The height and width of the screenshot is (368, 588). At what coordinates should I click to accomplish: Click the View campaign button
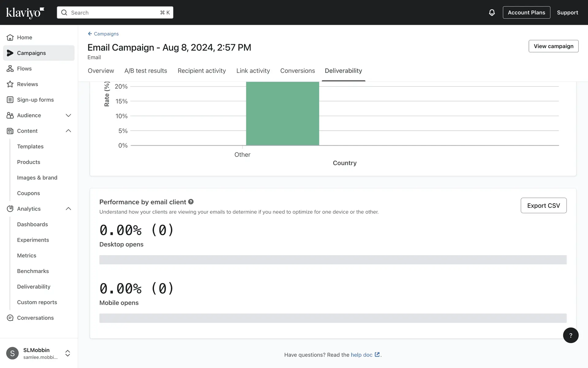[x=553, y=46]
